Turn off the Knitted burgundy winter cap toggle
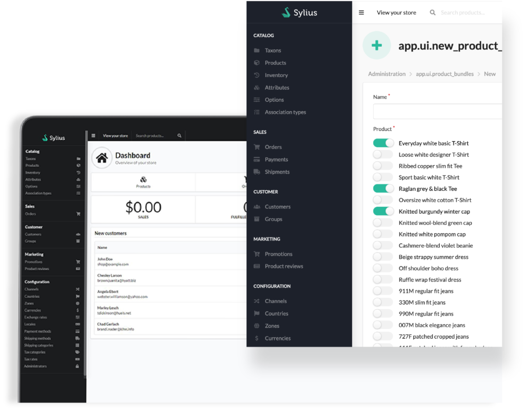This screenshot has width=532, height=411. pyautogui.click(x=383, y=211)
